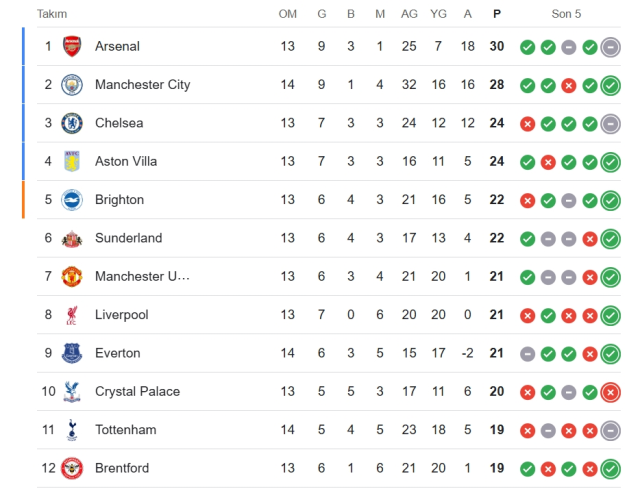Screen dimensions: 640x491
Task: Click Manchester City's red loss icon in form
Action: (569, 85)
